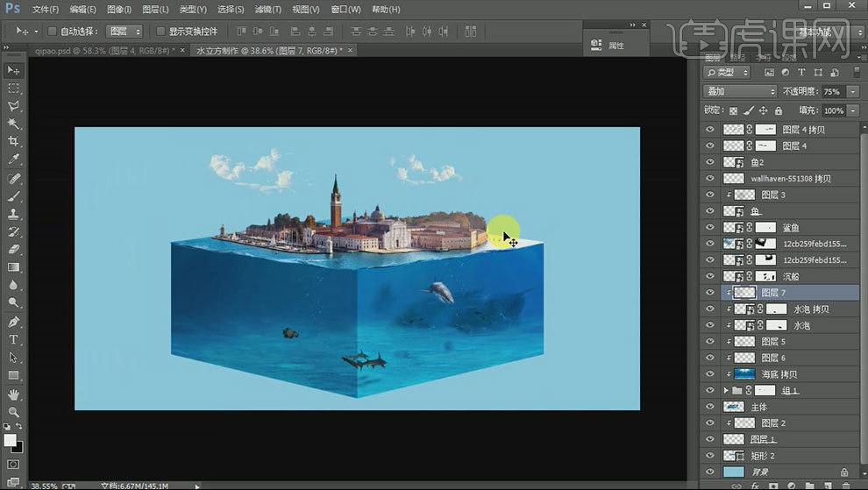
Task: Click the foreground color swatch
Action: 10,440
